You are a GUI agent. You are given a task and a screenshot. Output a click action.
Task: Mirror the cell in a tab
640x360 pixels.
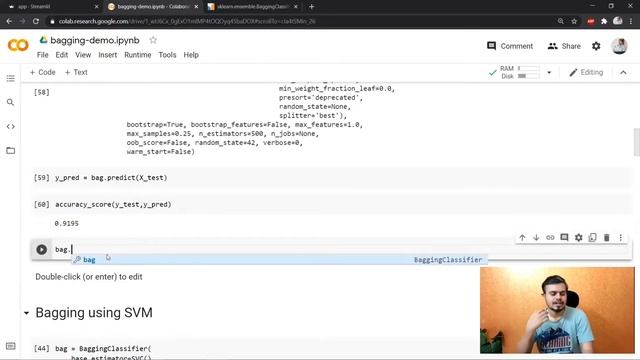click(593, 238)
